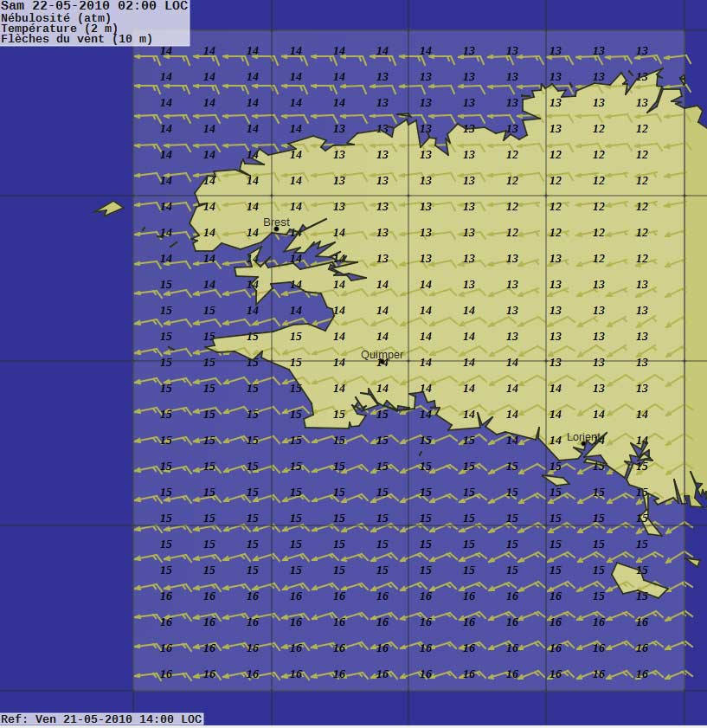
Task: Select the Brest city marker dot
Action: (277, 229)
